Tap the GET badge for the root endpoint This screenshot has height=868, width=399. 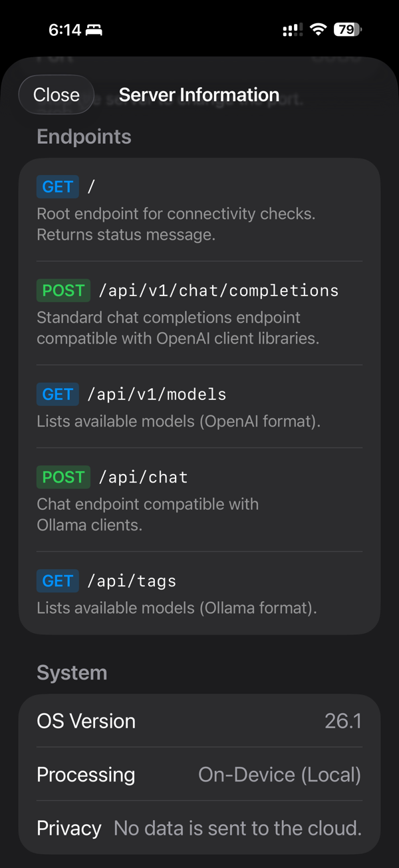[57, 186]
